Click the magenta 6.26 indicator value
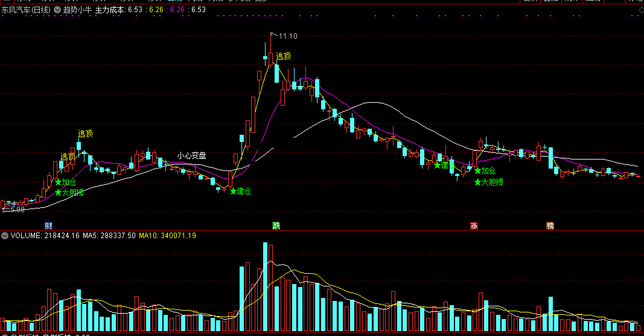Screen dimensions: 644x336 [x=177, y=10]
